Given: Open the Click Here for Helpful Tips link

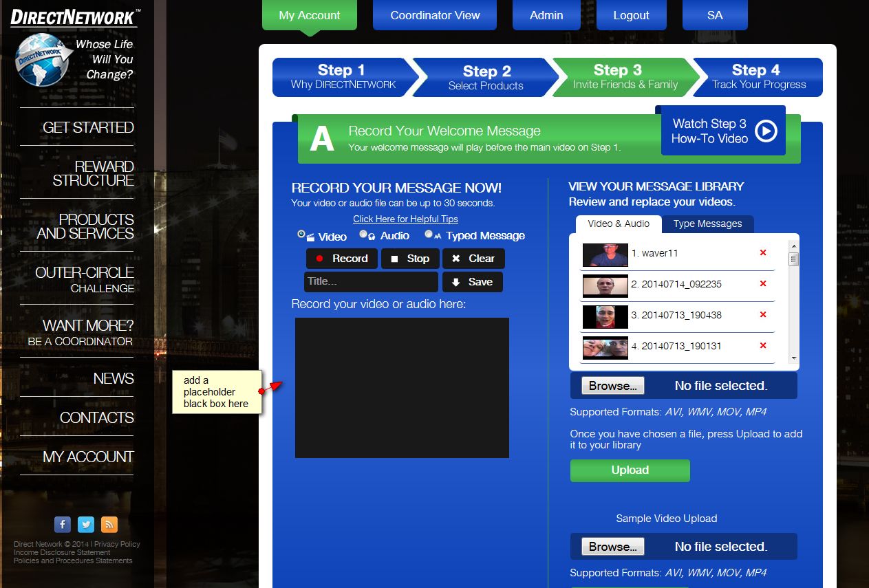Looking at the screenshot, I should click(405, 219).
